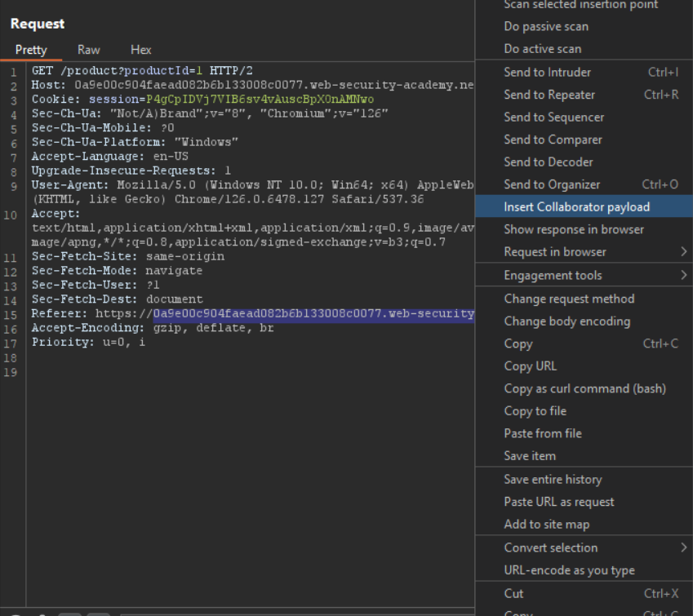Screen dimensions: 693x616
Task: Send request to Comparer
Action: pyautogui.click(x=553, y=140)
